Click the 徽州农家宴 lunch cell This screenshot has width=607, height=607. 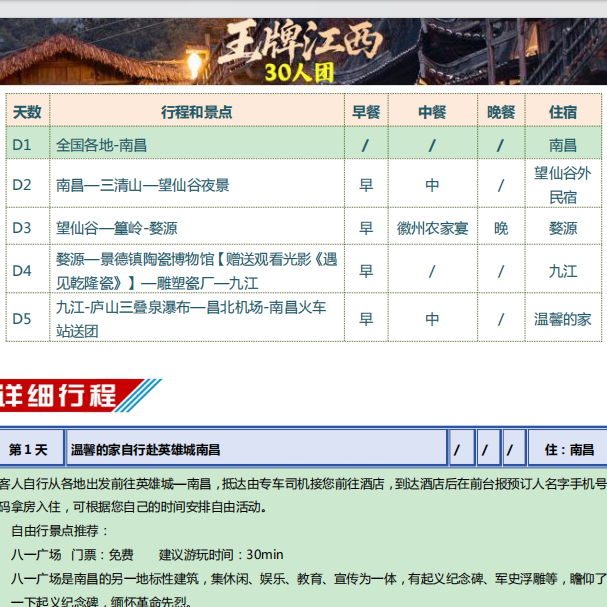pos(432,228)
